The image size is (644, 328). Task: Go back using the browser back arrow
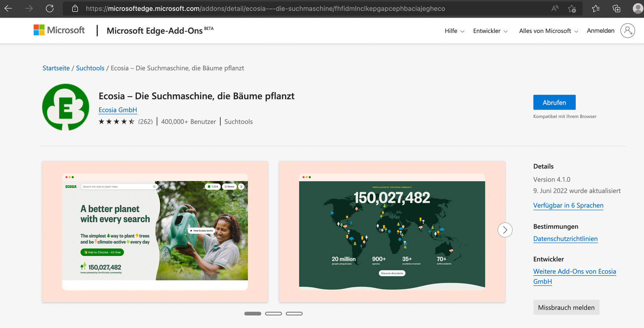pyautogui.click(x=8, y=8)
